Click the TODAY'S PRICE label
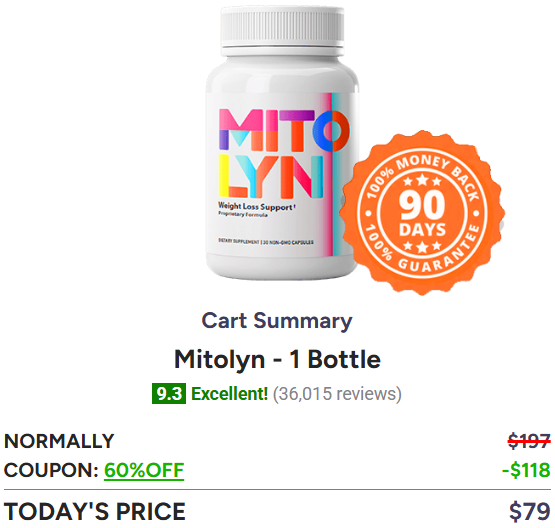The image size is (555, 528). pyautogui.click(x=95, y=512)
